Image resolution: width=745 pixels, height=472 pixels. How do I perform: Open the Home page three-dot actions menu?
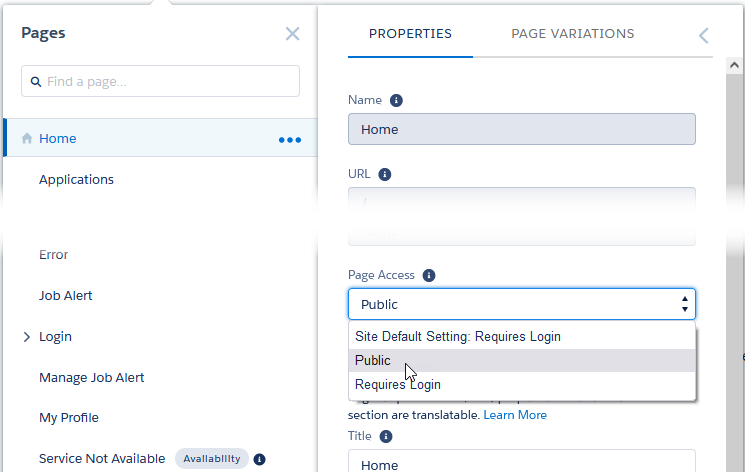289,139
